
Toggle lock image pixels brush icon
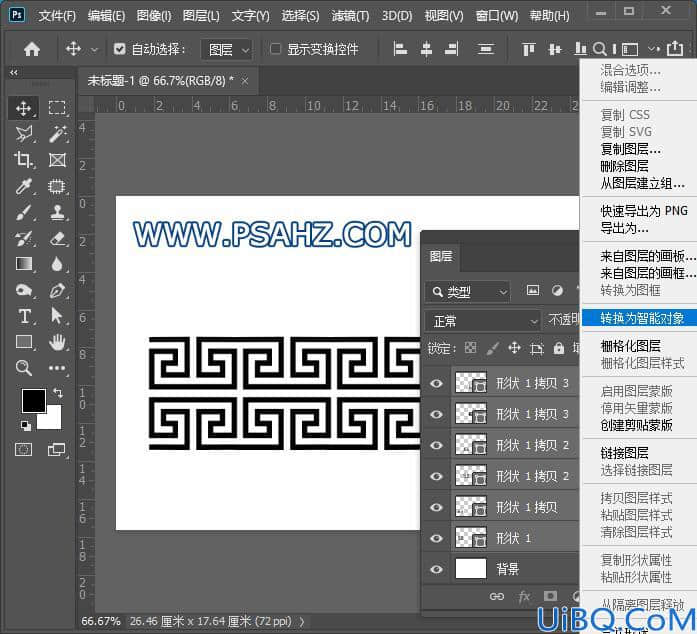[x=493, y=348]
